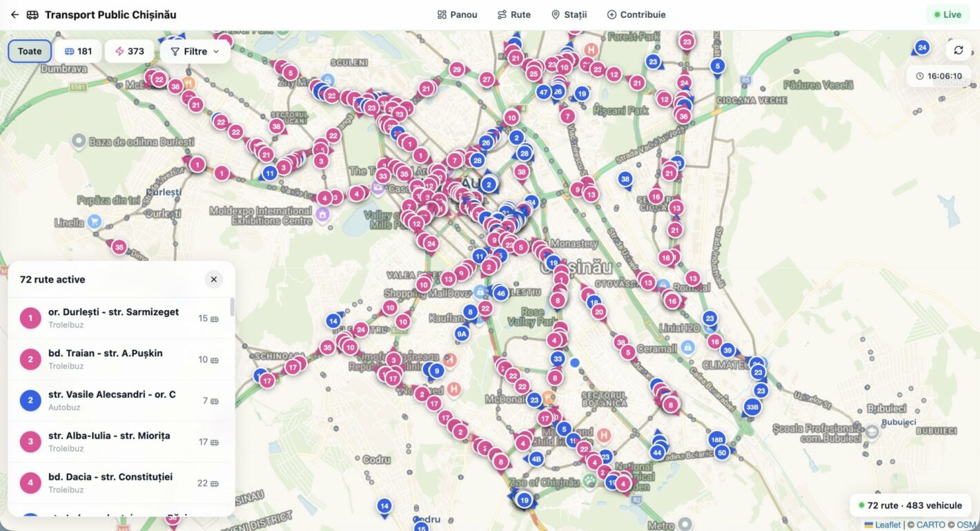Click pink trolleybus marker 27 on map
This screenshot has height=531, width=980.
pos(487,79)
